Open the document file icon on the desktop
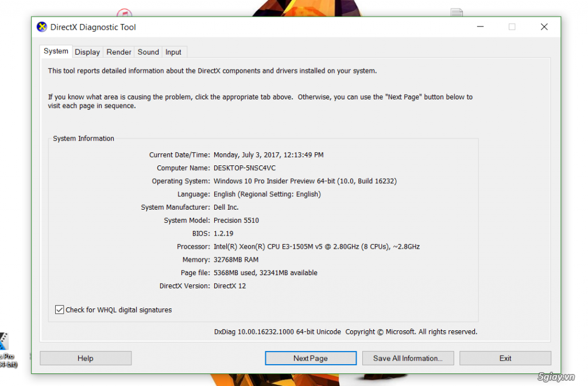 pos(457,13)
